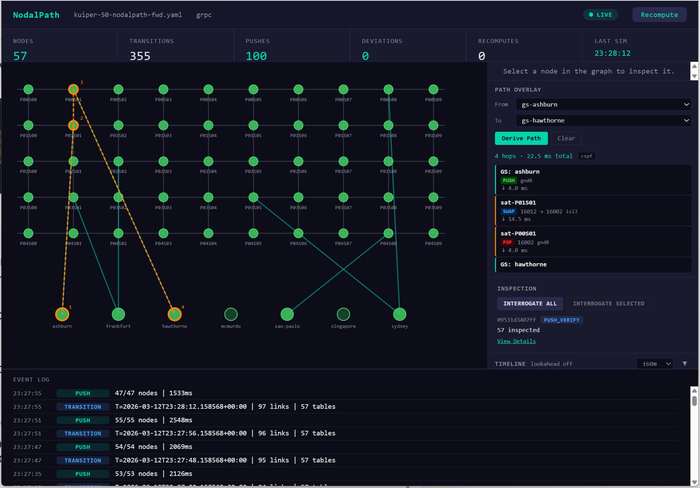Viewport: 700px width, 488px height.
Task: Click the Derive Path button
Action: [521, 138]
